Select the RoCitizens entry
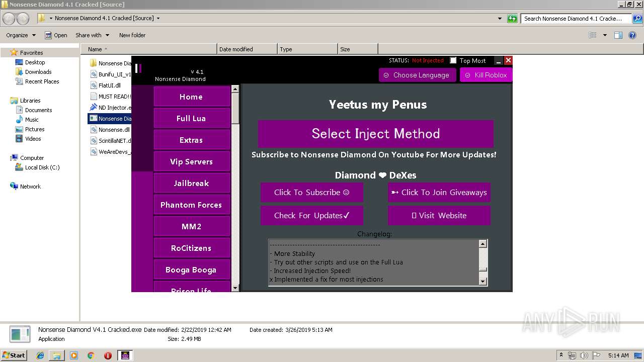 191,248
